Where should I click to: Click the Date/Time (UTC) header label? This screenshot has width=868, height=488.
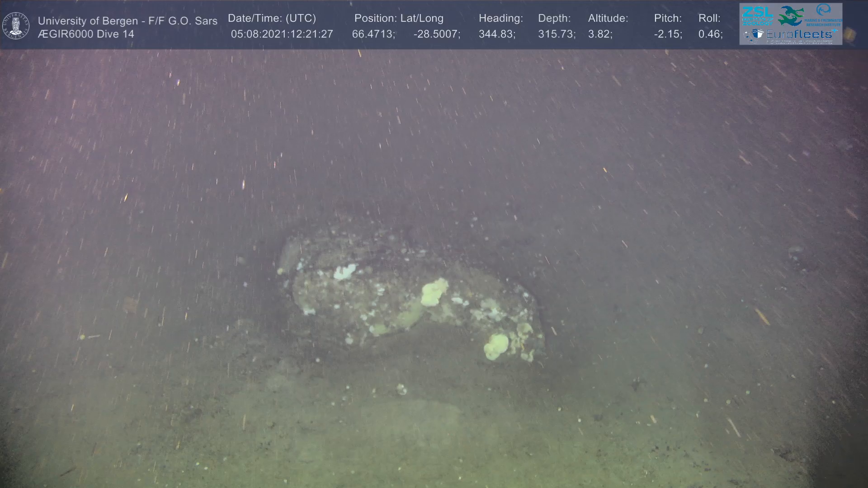coord(272,19)
